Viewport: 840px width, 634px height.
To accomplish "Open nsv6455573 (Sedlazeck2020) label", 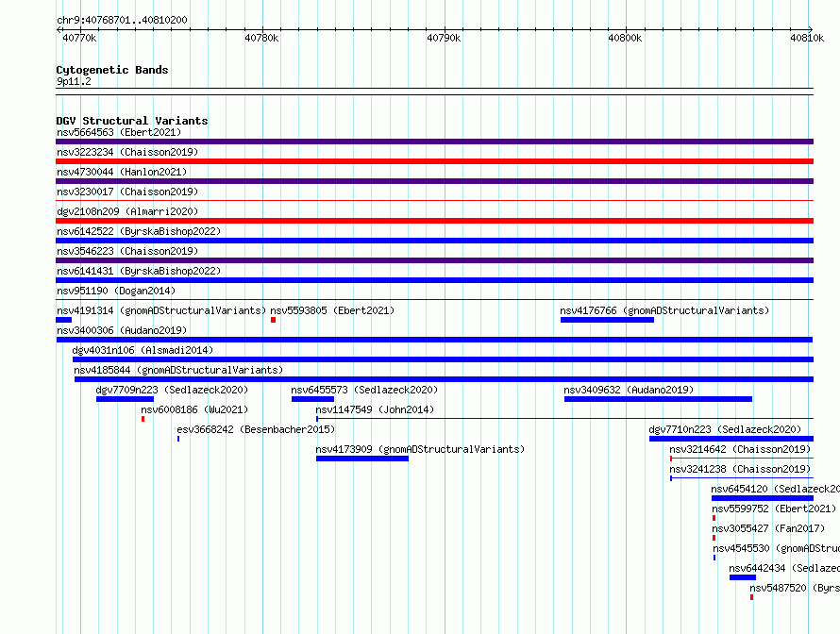I will 364,390.
